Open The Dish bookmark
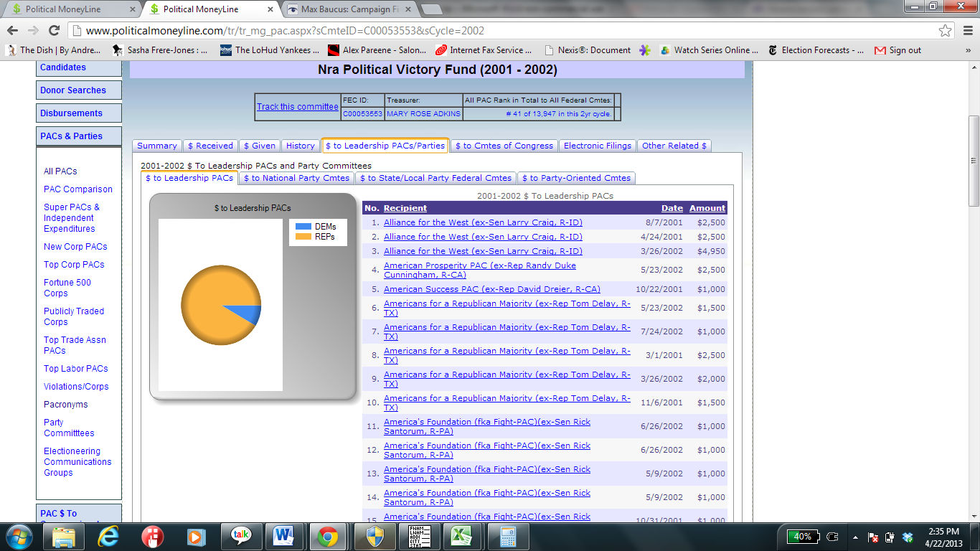980x551 pixels. point(54,50)
